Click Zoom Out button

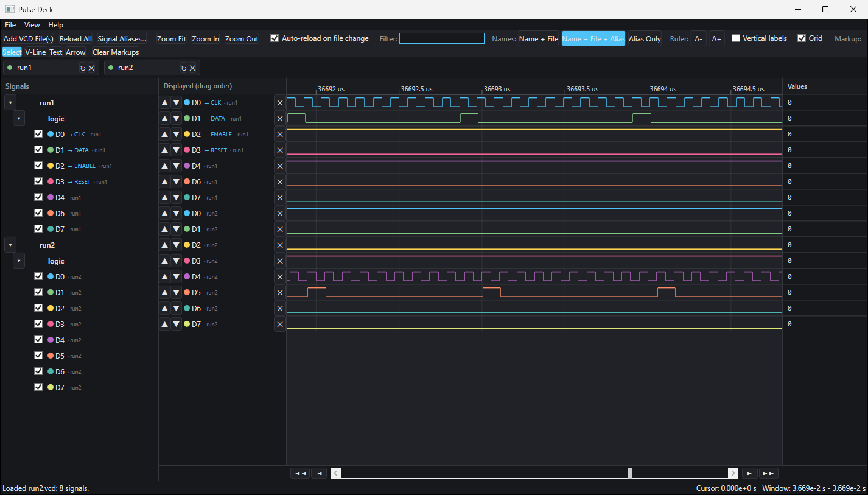coord(242,39)
